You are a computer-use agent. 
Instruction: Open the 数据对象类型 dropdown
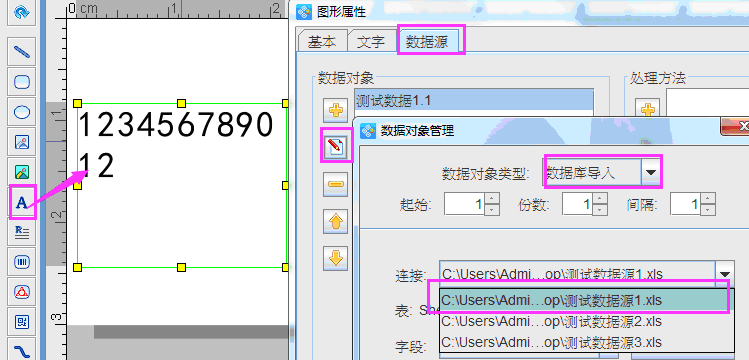click(x=650, y=173)
